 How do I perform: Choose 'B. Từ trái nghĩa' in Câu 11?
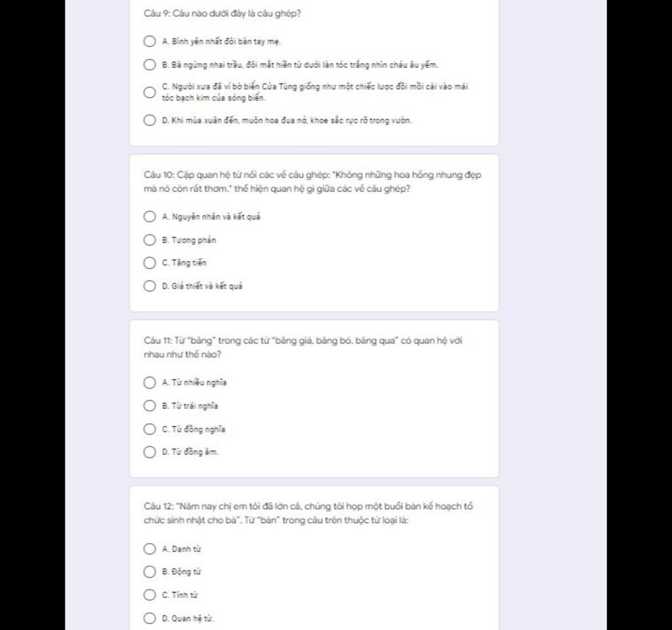click(x=150, y=406)
